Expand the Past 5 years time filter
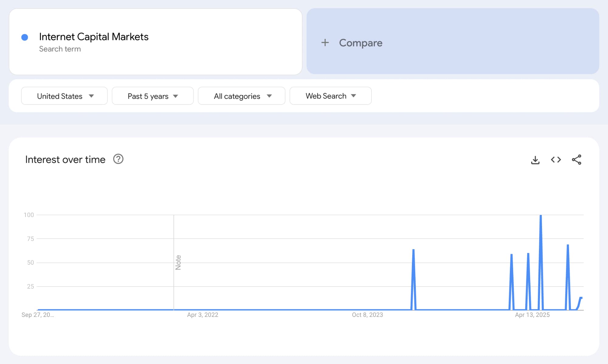The image size is (608, 364). tap(153, 96)
